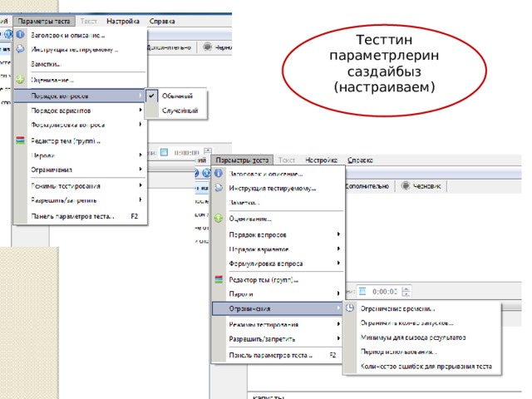Click clock icon beside Ограничение времени
This screenshot has width=532, height=399.
[x=350, y=308]
